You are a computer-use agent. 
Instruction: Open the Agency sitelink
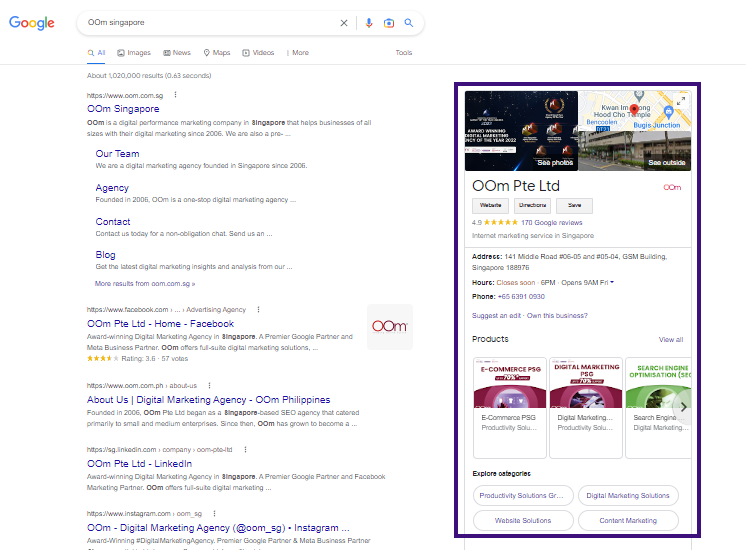112,188
